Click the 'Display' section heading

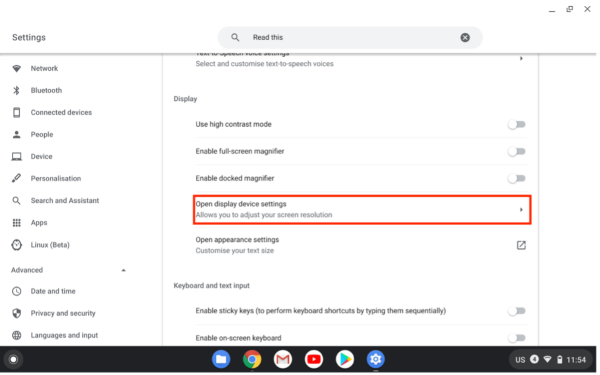185,99
